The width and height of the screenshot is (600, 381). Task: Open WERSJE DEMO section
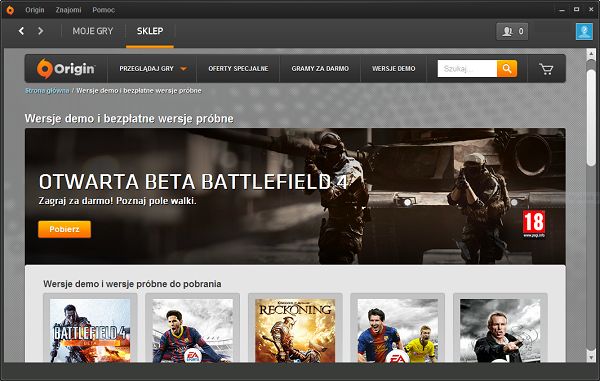pyautogui.click(x=393, y=68)
